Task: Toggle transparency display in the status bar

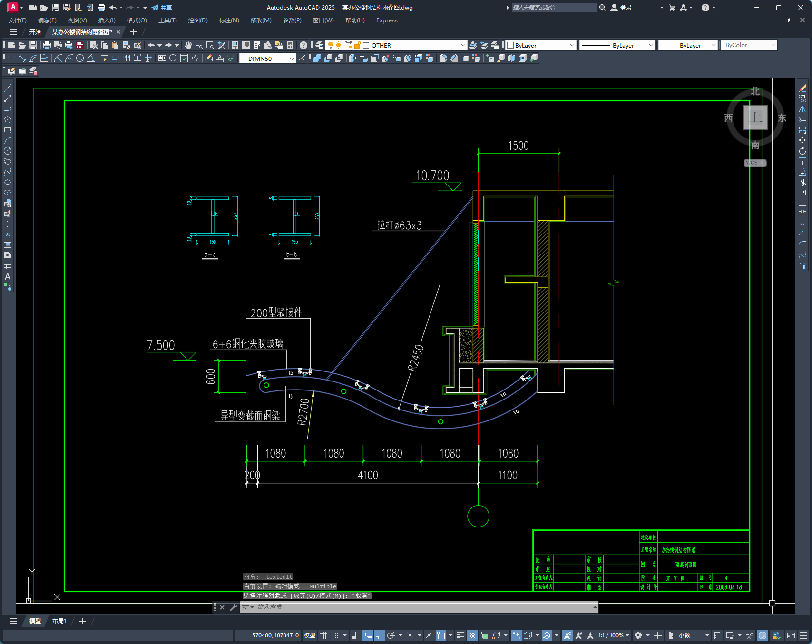Action: coord(472,635)
